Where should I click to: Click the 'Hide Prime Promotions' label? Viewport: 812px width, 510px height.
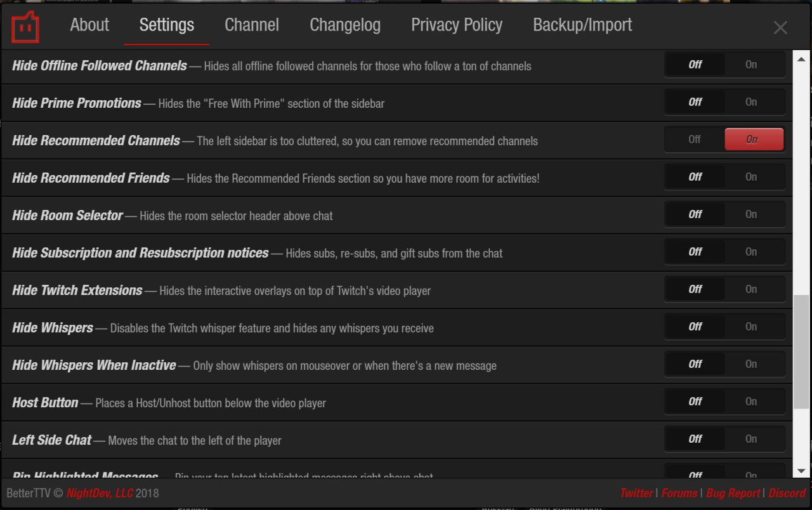(77, 103)
